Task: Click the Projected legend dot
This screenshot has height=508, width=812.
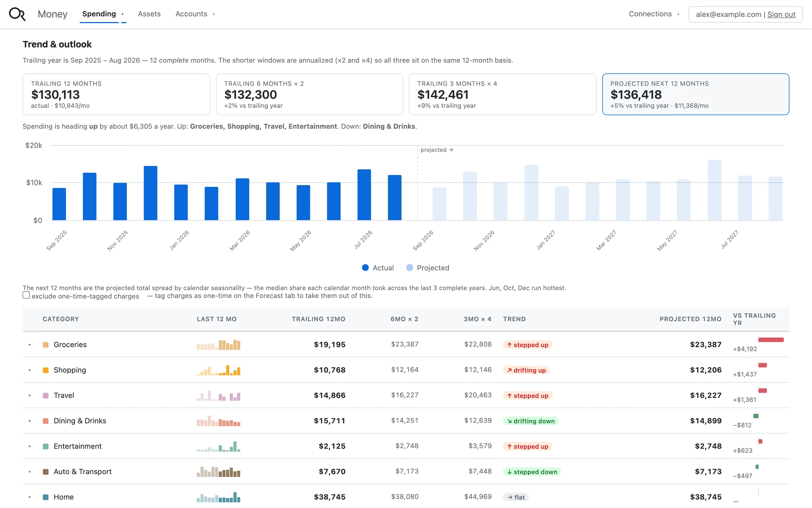Action: pos(409,268)
